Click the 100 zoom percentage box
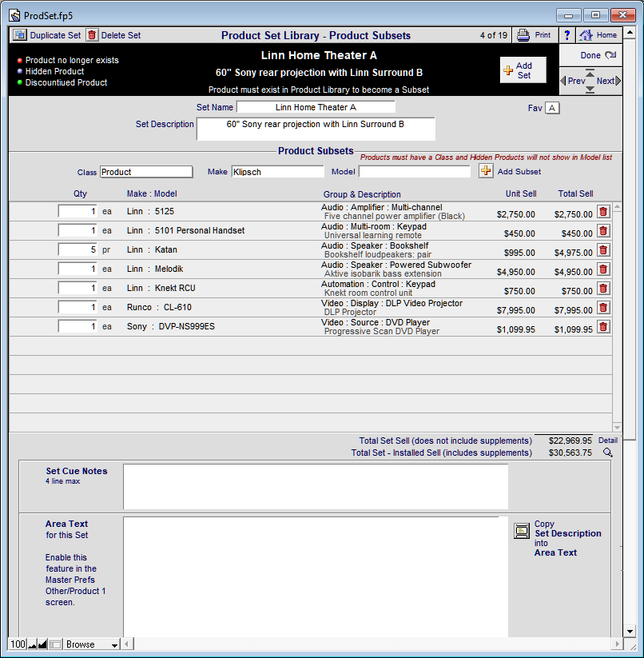The height and width of the screenshot is (658, 644). point(18,644)
